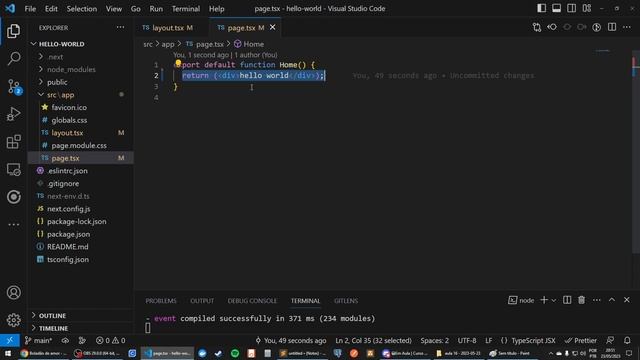
Task: Open the Search view in activity bar
Action: [13, 58]
